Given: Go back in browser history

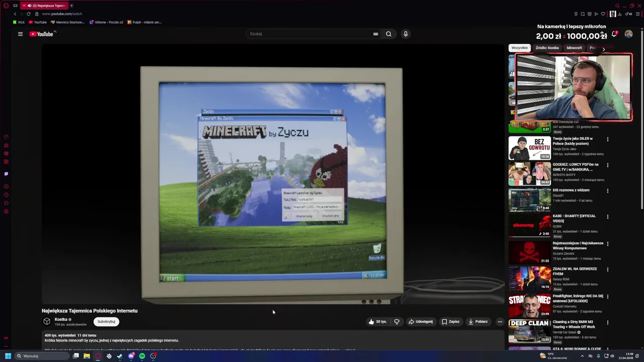Looking at the screenshot, I should [x=15, y=14].
